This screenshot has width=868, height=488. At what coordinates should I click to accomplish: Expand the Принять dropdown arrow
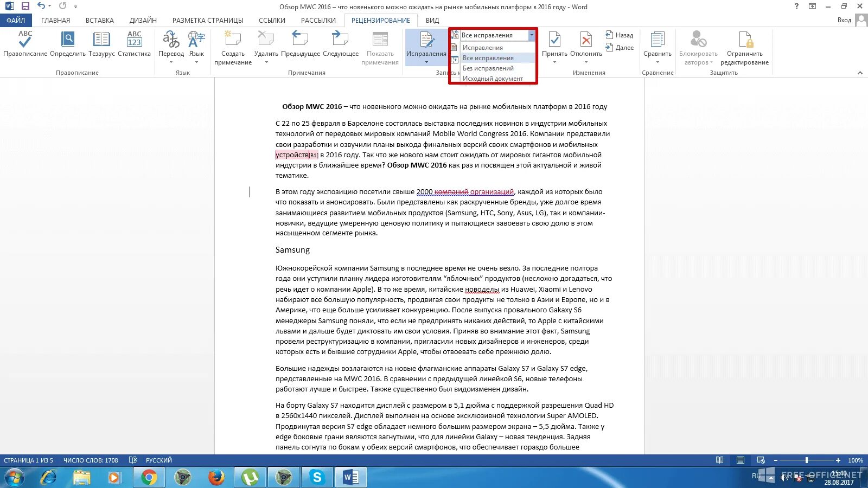[554, 62]
